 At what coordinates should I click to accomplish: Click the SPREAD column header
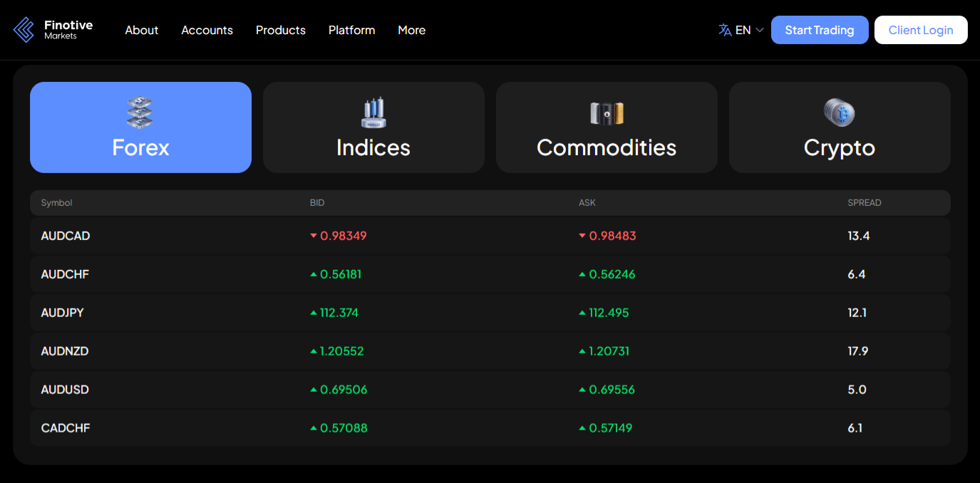coord(865,203)
